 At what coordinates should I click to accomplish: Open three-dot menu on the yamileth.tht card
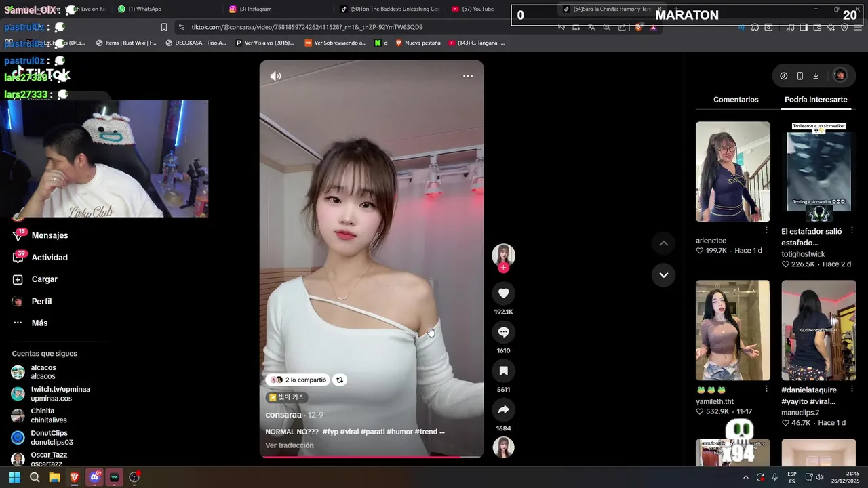[x=766, y=389]
